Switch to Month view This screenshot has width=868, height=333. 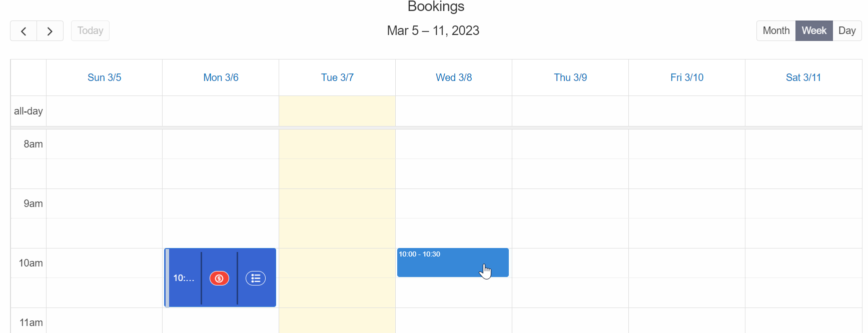point(776,31)
